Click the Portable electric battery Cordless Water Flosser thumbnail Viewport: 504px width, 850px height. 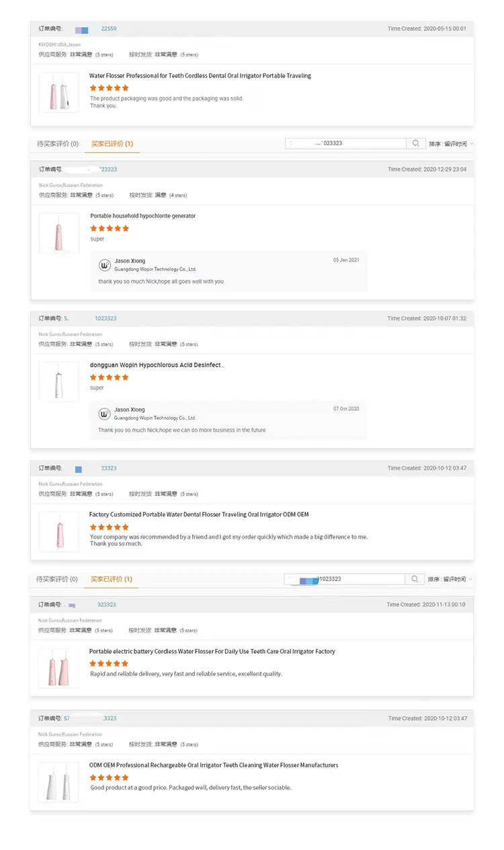58,668
